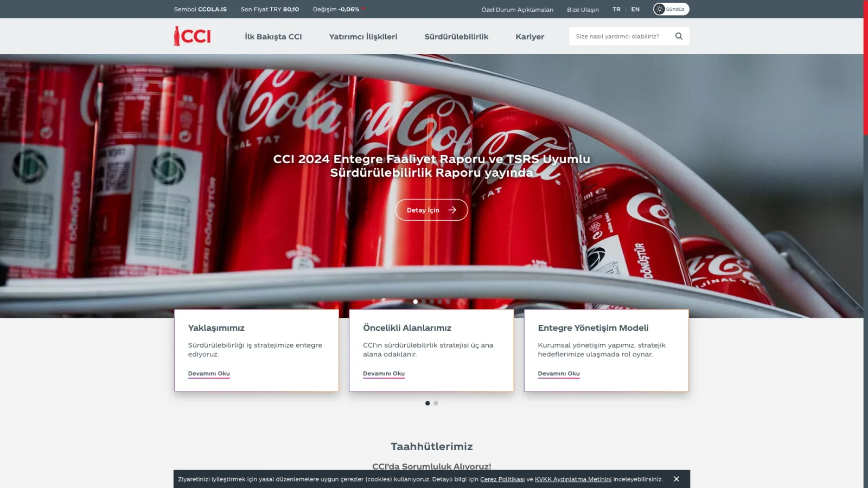Open the Yatırımcı İlişkileri menu
Viewport: 868px width, 488px height.
[363, 37]
